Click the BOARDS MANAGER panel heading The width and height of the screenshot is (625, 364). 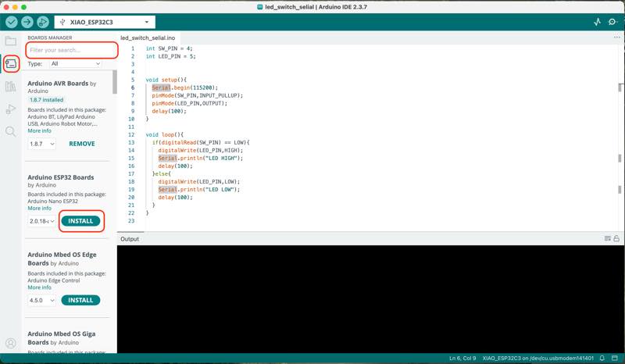pyautogui.click(x=50, y=37)
